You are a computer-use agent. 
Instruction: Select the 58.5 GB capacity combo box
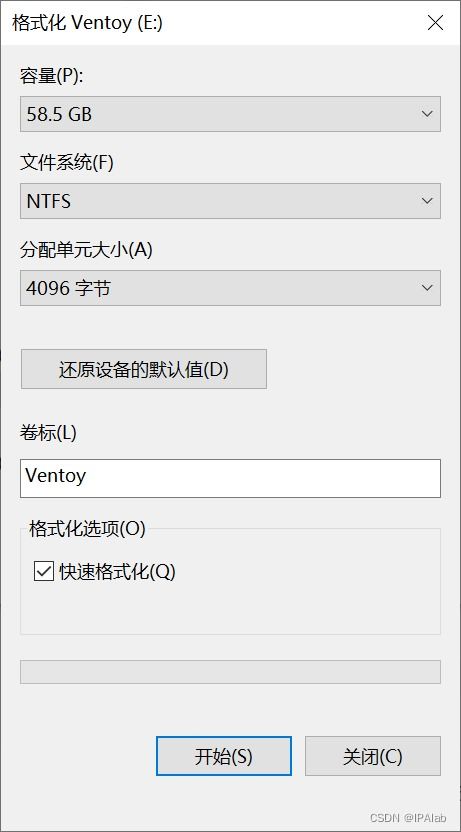(x=230, y=114)
